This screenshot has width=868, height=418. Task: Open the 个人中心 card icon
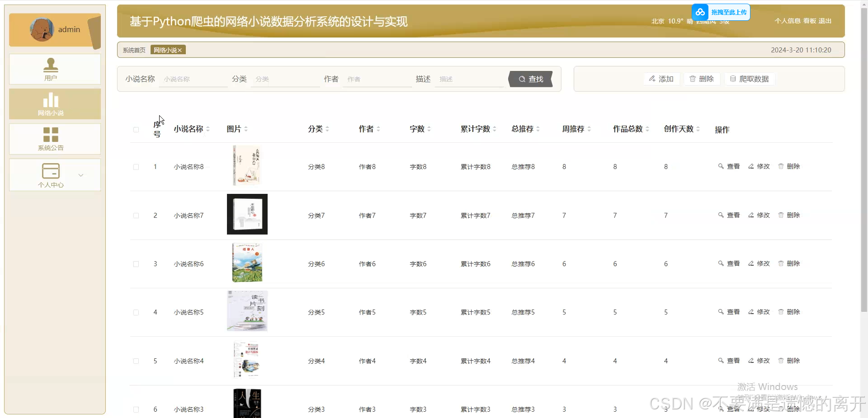pyautogui.click(x=51, y=171)
